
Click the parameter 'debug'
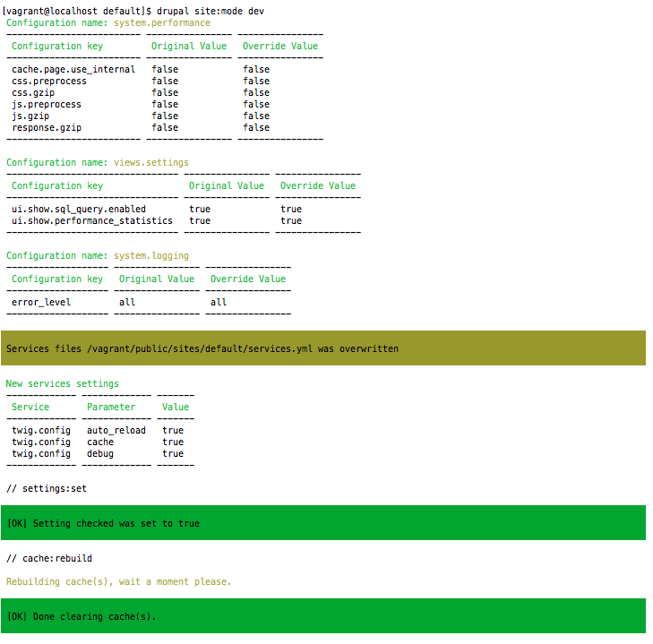coord(100,453)
